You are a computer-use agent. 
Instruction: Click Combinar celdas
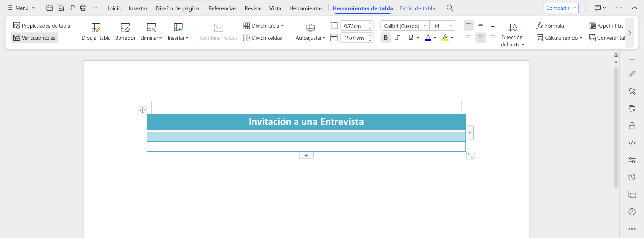(x=219, y=32)
